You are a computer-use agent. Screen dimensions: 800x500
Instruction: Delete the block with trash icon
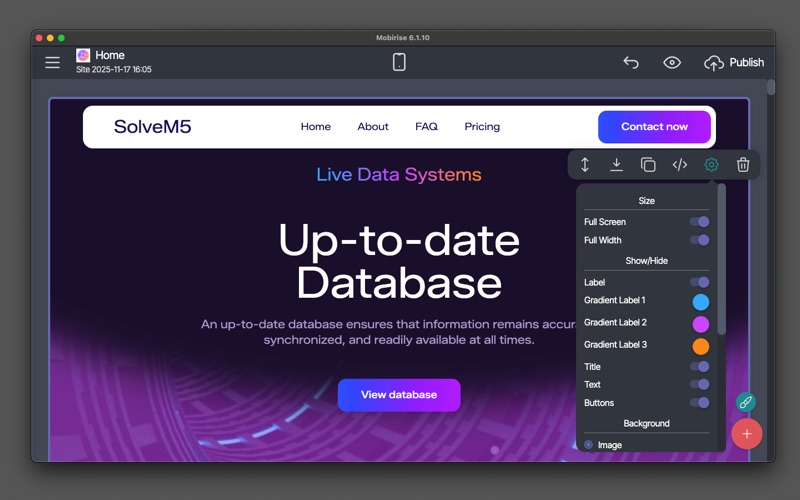(743, 165)
